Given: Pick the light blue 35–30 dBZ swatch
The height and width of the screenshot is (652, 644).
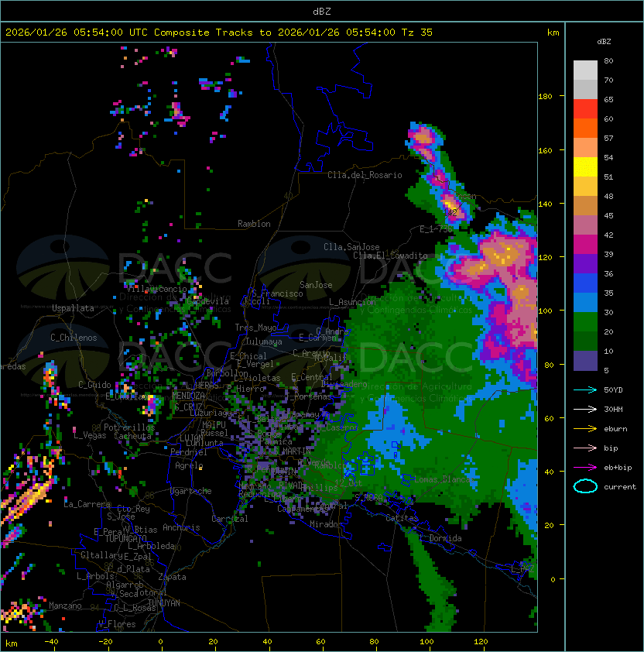Looking at the screenshot, I should [x=585, y=302].
